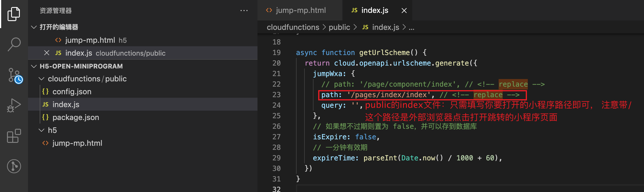644x192 pixels.
Task: Click the 资源管理器 panel title
Action: click(55, 11)
